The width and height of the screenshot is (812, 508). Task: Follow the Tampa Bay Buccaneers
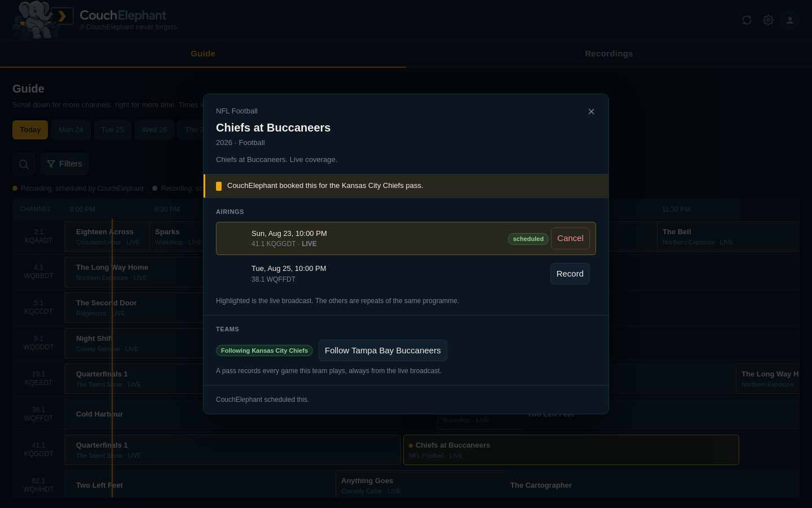383,351
